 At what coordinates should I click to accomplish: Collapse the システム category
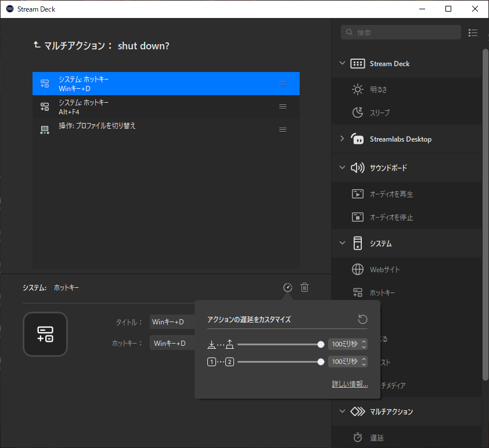[x=342, y=244]
